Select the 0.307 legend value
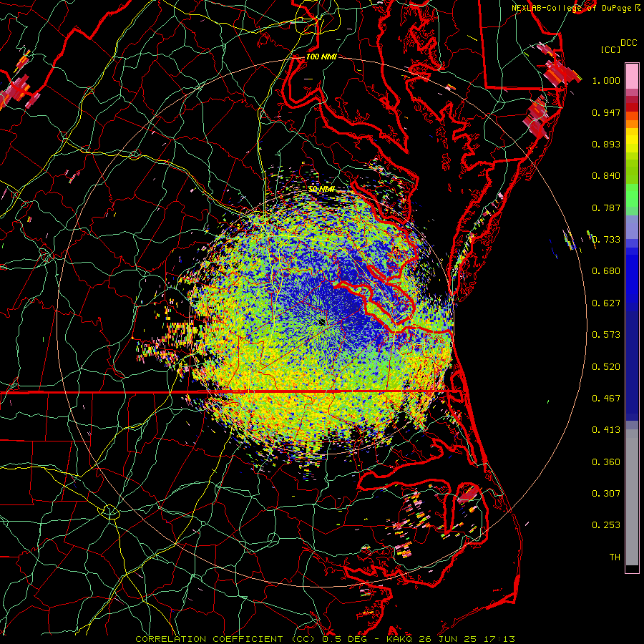This screenshot has width=644, height=644. coord(606,494)
